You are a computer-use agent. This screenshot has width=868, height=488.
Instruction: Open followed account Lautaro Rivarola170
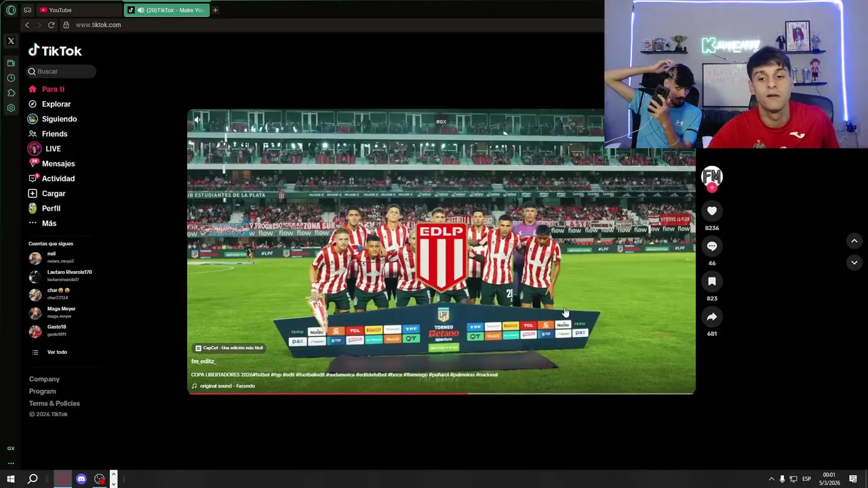(61, 276)
